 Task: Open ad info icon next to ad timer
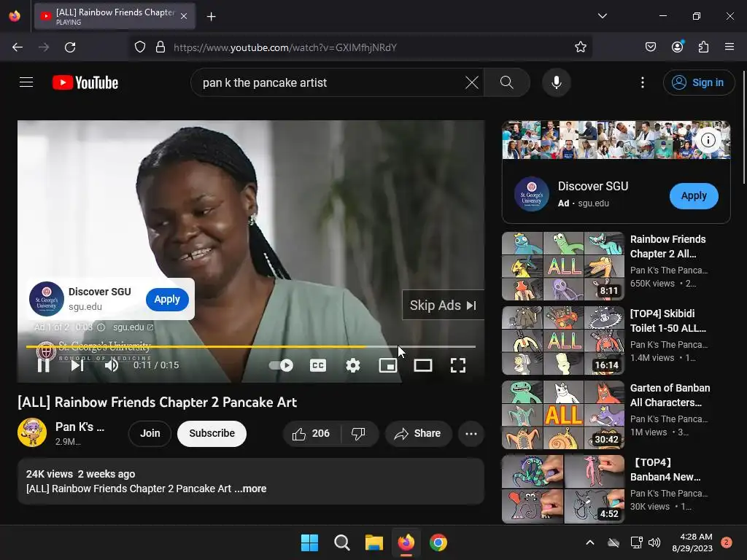[x=101, y=327]
